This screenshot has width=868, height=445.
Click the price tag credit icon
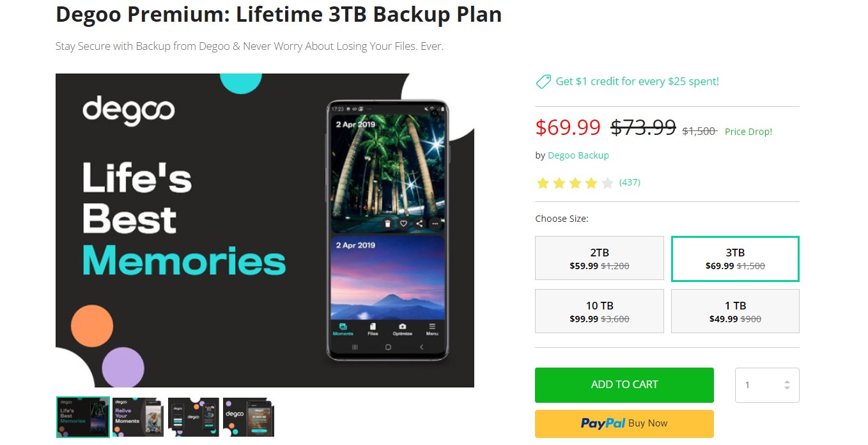coord(543,82)
